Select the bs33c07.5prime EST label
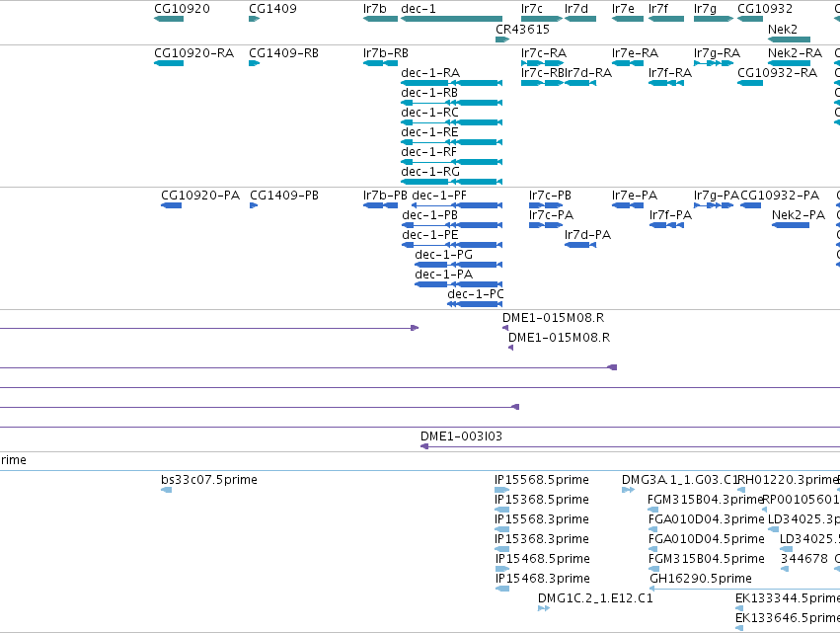 [209, 480]
